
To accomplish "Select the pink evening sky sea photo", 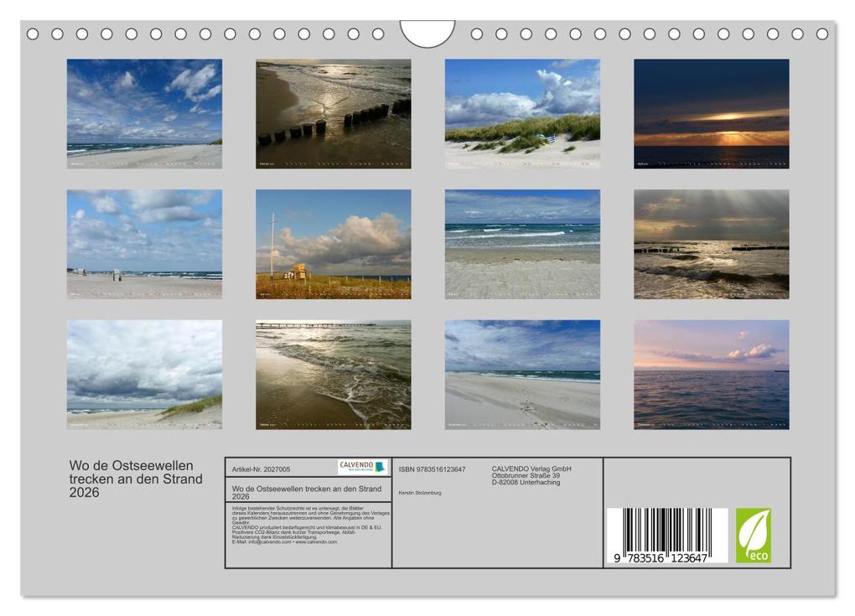I will [711, 375].
